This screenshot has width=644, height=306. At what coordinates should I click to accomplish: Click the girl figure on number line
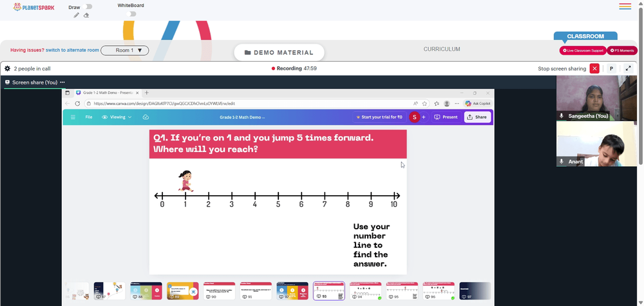(185, 181)
